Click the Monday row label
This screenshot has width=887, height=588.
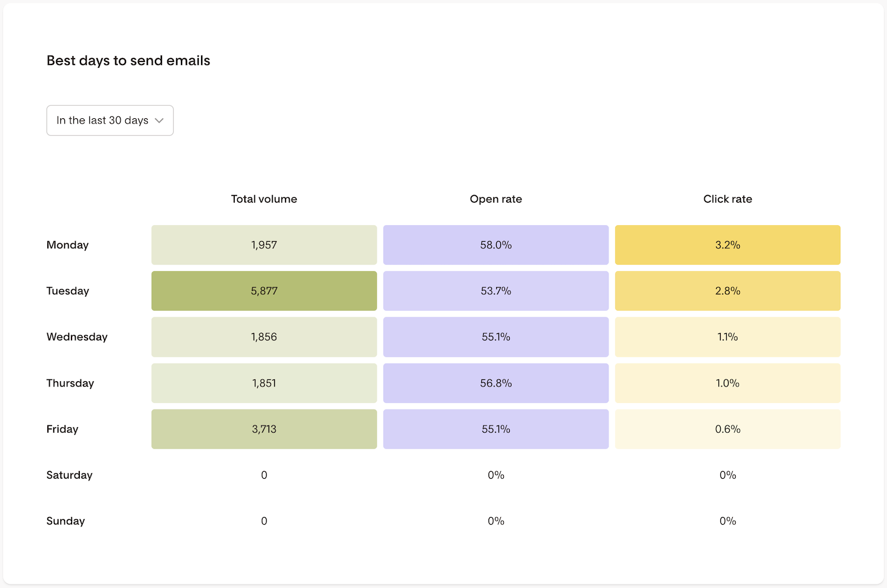[x=67, y=245]
